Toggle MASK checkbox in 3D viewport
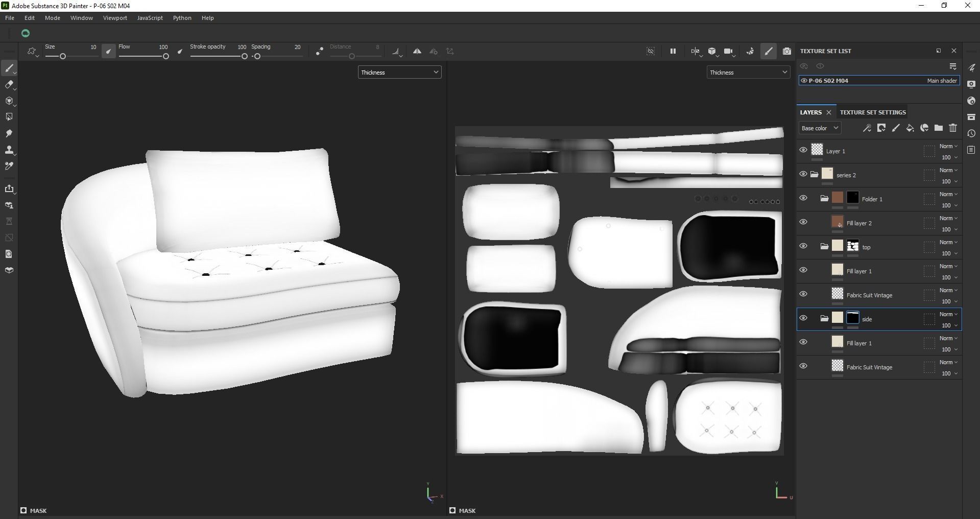The width and height of the screenshot is (980, 519). coord(23,510)
